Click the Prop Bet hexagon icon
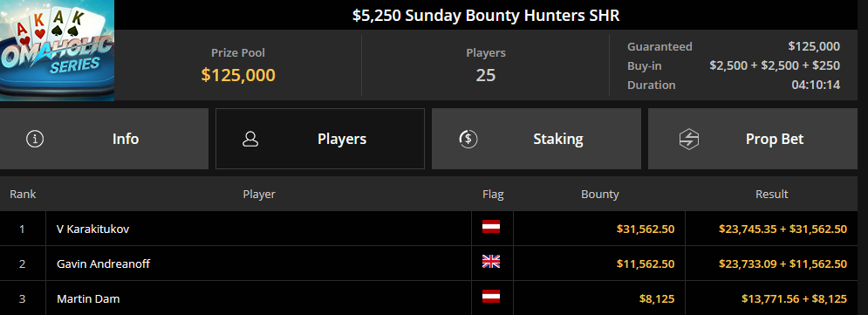868x315 pixels. click(689, 139)
